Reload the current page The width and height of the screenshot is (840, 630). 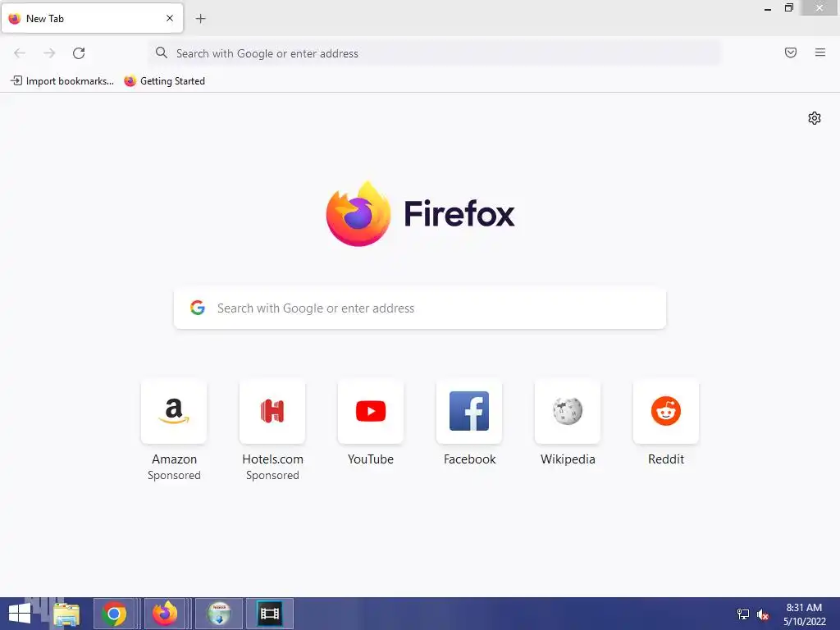click(x=79, y=53)
